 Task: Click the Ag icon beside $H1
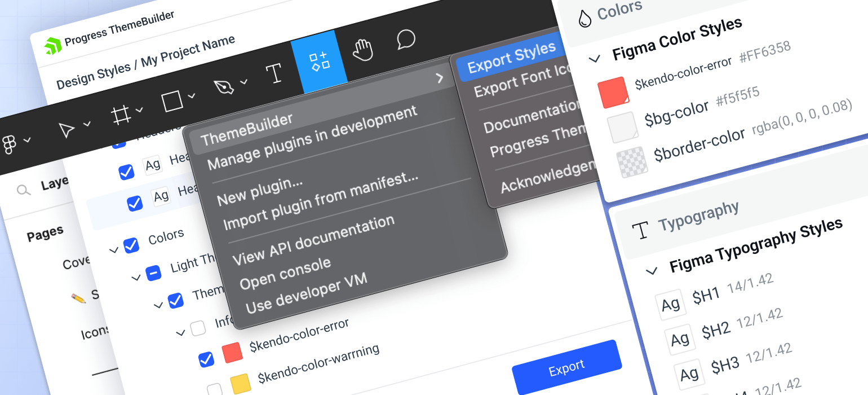tap(671, 305)
